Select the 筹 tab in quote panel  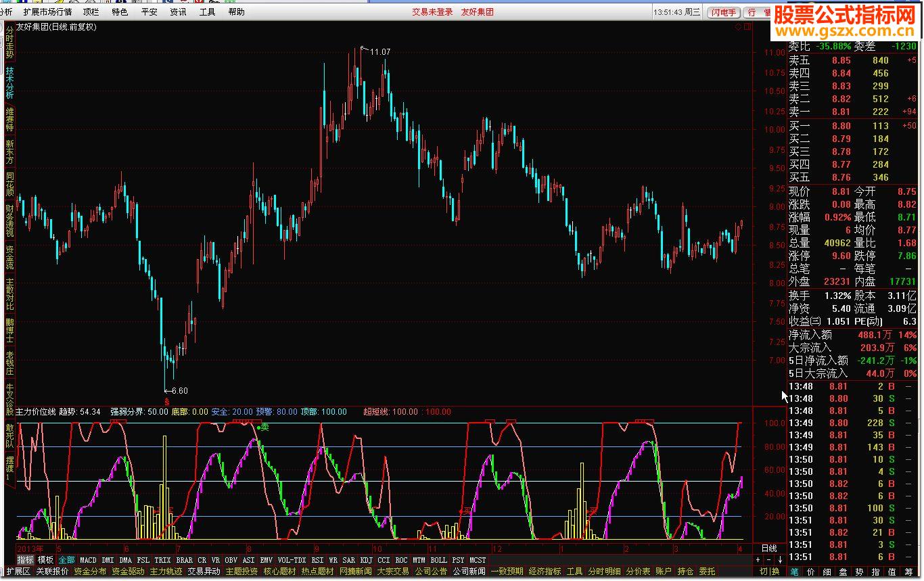[908, 572]
